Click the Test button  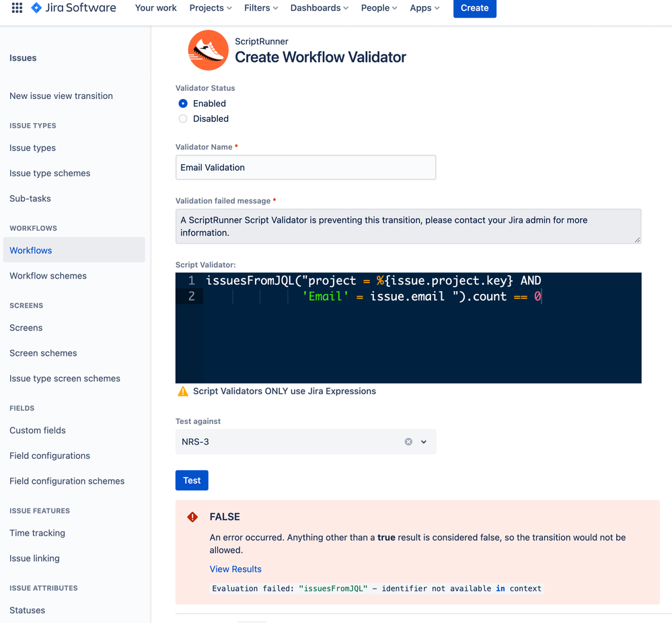tap(192, 480)
